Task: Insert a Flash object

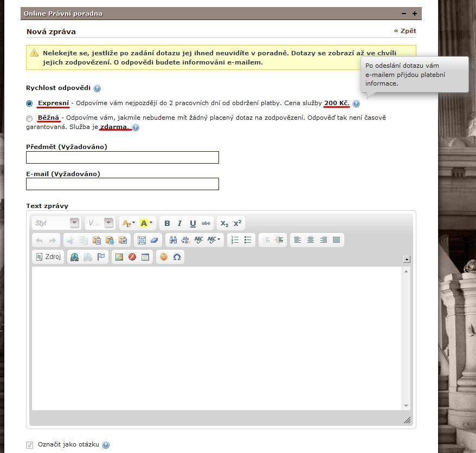Action: [x=132, y=257]
